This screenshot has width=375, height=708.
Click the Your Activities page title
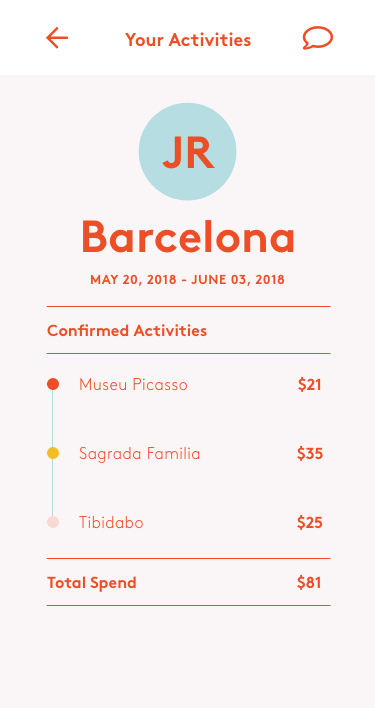[x=188, y=40]
